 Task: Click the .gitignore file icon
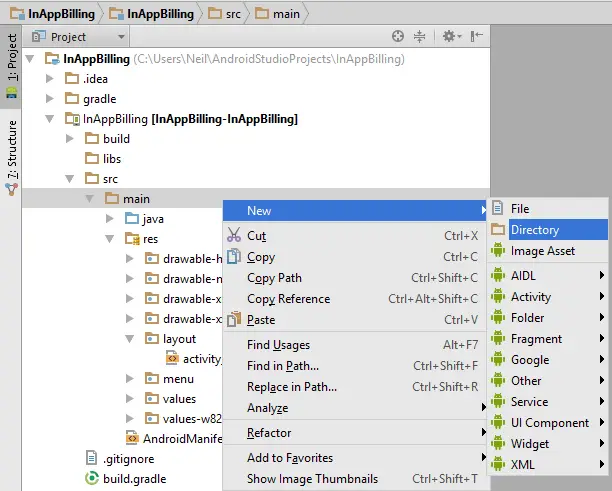91,458
